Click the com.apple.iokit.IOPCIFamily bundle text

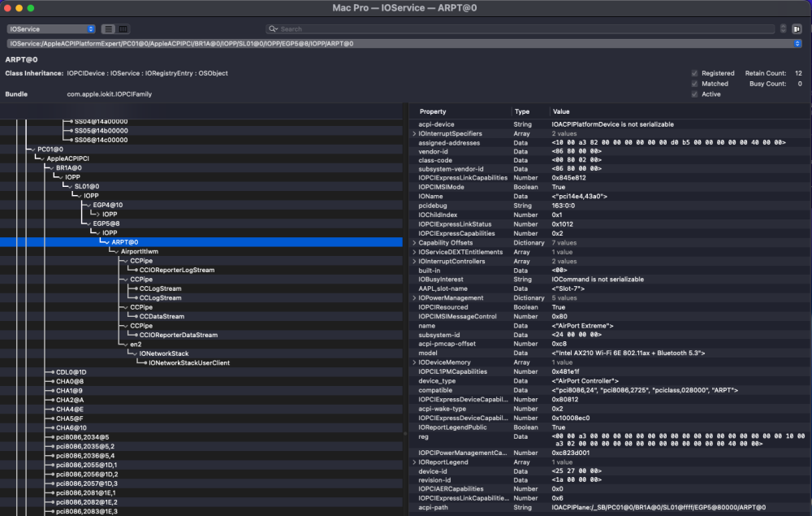(110, 94)
